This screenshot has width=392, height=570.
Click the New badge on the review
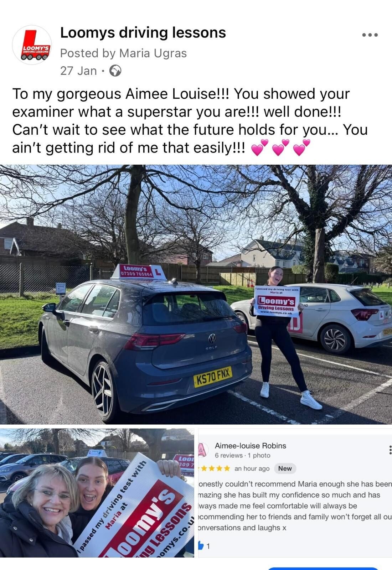point(285,468)
